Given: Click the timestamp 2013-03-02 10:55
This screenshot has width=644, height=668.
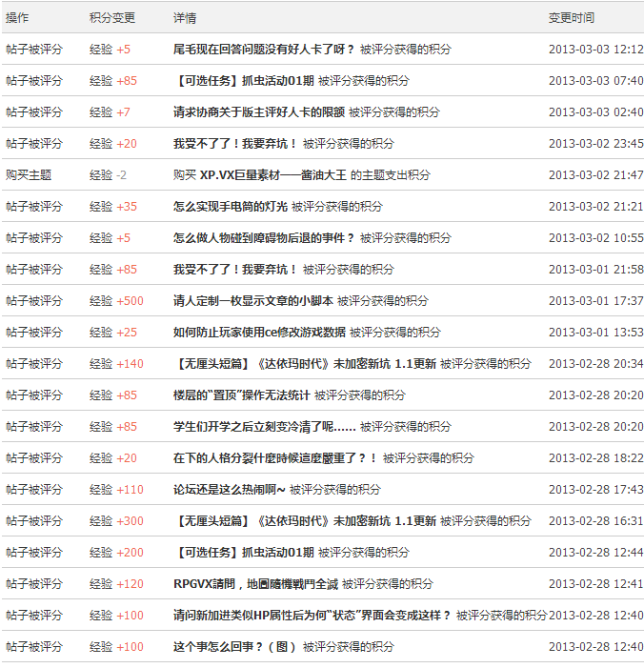Looking at the screenshot, I should (595, 238).
